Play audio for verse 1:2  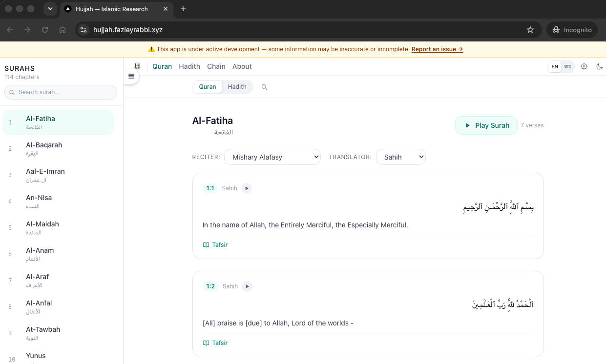coord(247,286)
